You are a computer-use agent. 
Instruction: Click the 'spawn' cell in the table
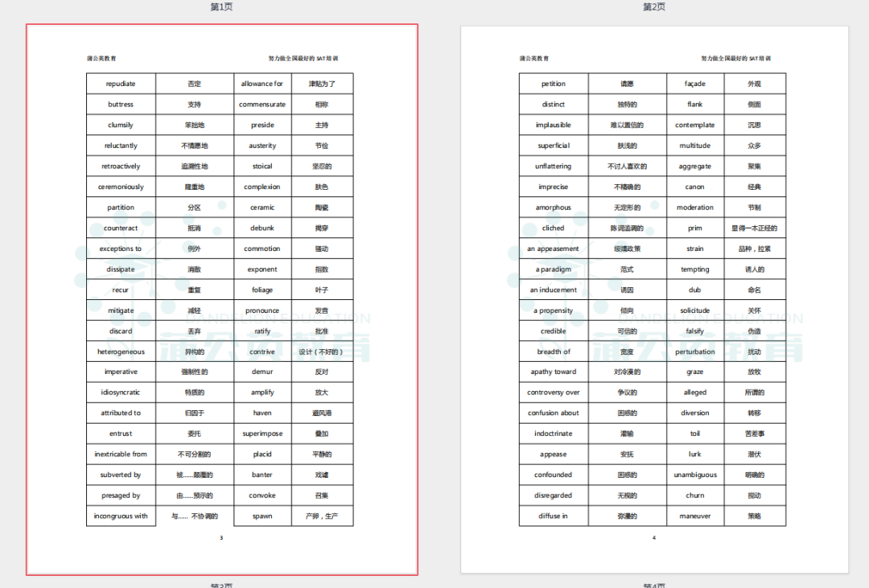point(262,516)
